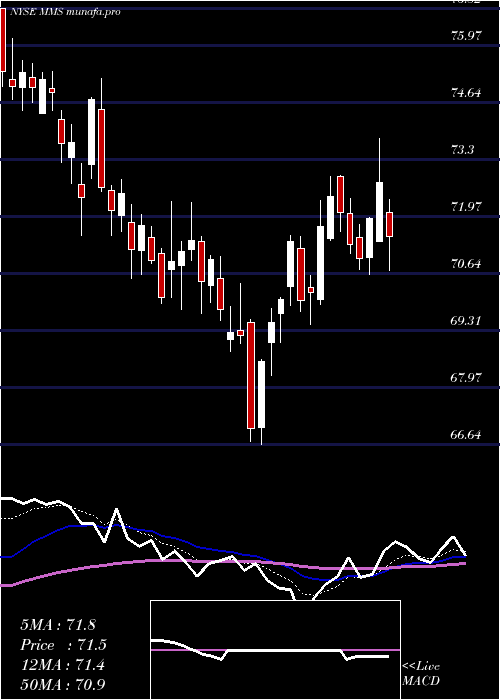The width and height of the screenshot is (500, 700).
Task: Click the 70.64 price axis label
Action: point(466,264)
